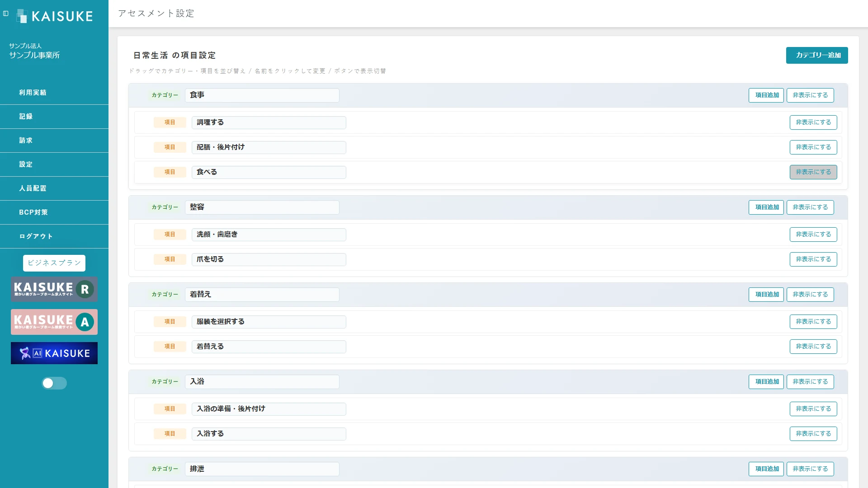
Task: Edit the 着替える item name field
Action: pyautogui.click(x=269, y=347)
